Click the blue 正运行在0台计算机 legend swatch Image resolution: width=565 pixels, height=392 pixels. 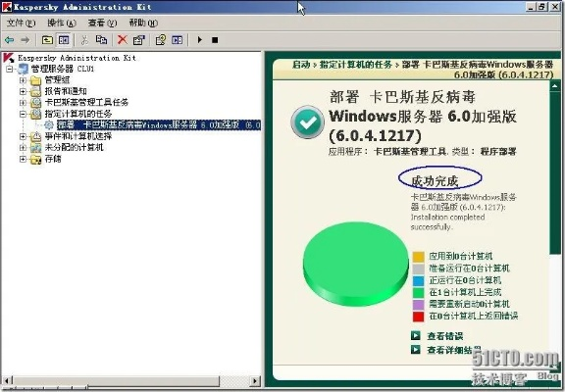pos(418,280)
